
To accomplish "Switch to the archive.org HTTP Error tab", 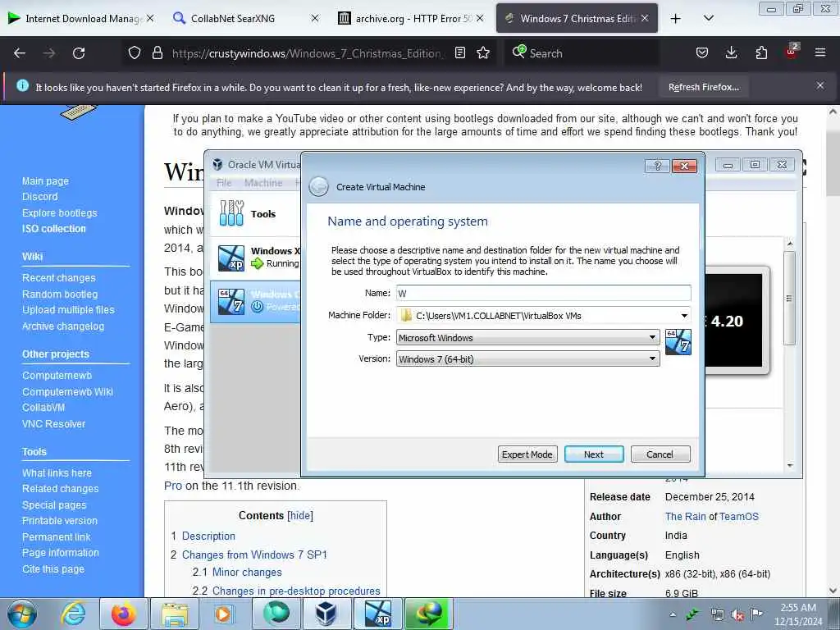I will tap(410, 19).
